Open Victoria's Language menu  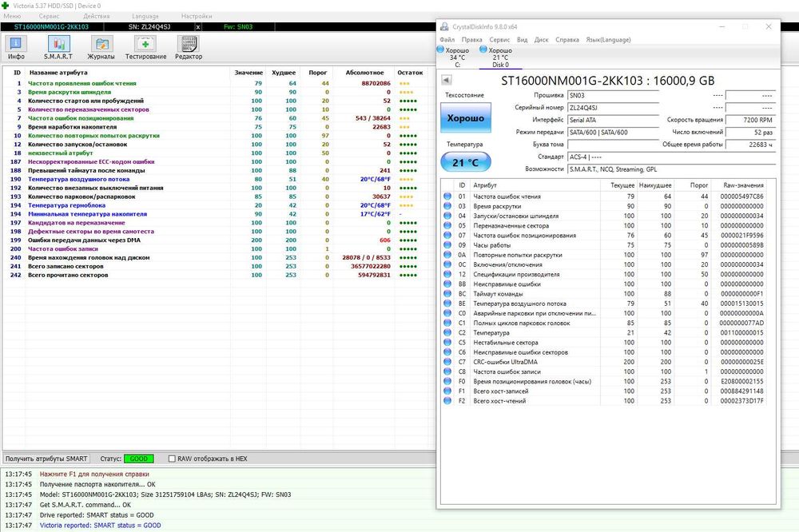click(145, 16)
